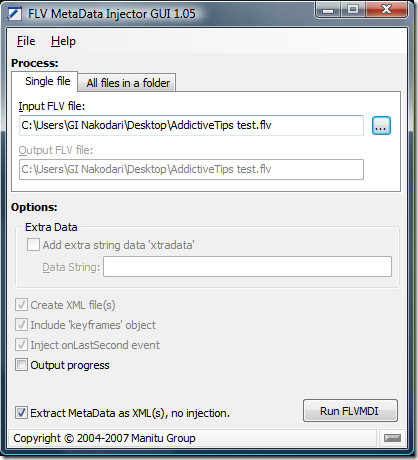This screenshot has width=418, height=460.
Task: Close the FLV MetaData Injector window
Action: coord(386,9)
